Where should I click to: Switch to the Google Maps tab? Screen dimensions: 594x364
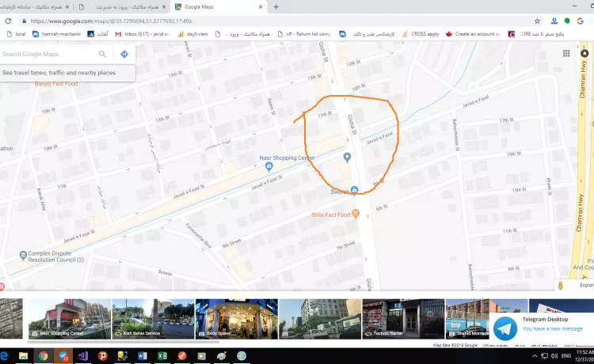tap(219, 7)
